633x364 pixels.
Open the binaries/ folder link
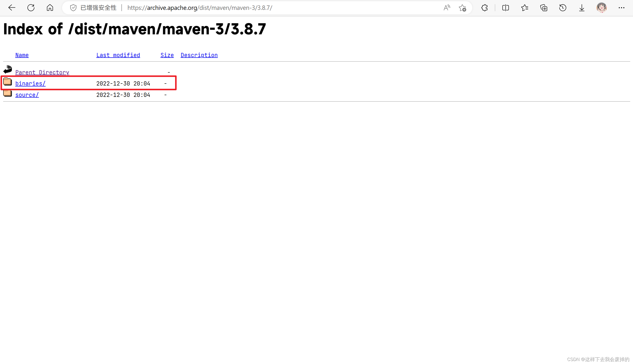[30, 84]
